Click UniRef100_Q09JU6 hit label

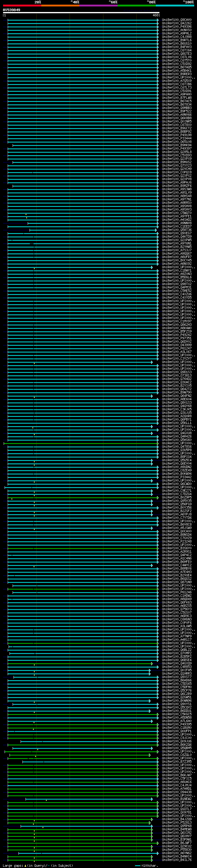[x=177, y=742]
